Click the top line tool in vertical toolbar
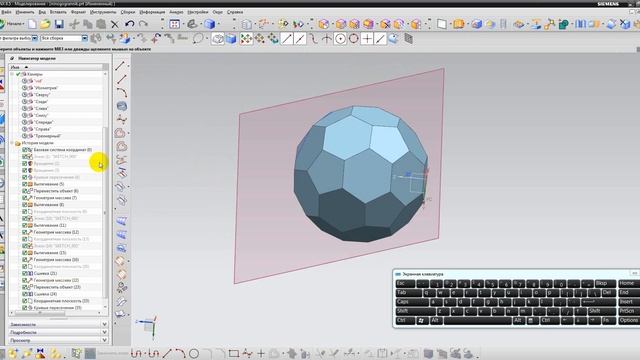This screenshot has height=360, width=640. click(x=121, y=66)
